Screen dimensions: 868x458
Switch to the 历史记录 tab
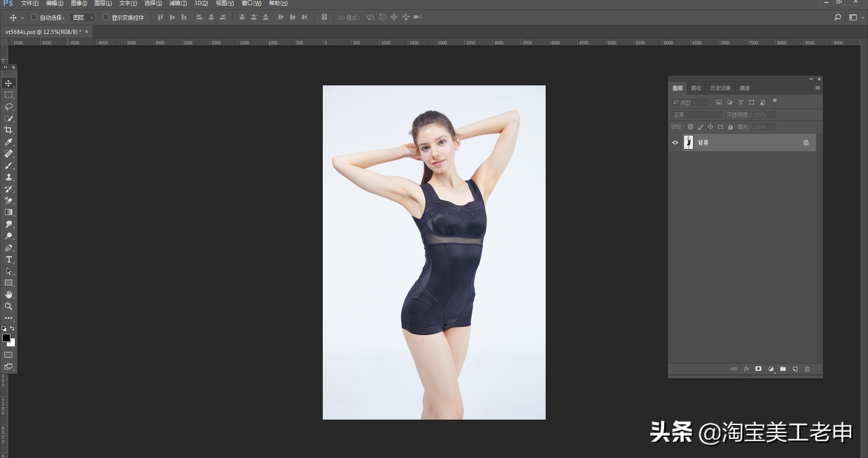tap(720, 88)
